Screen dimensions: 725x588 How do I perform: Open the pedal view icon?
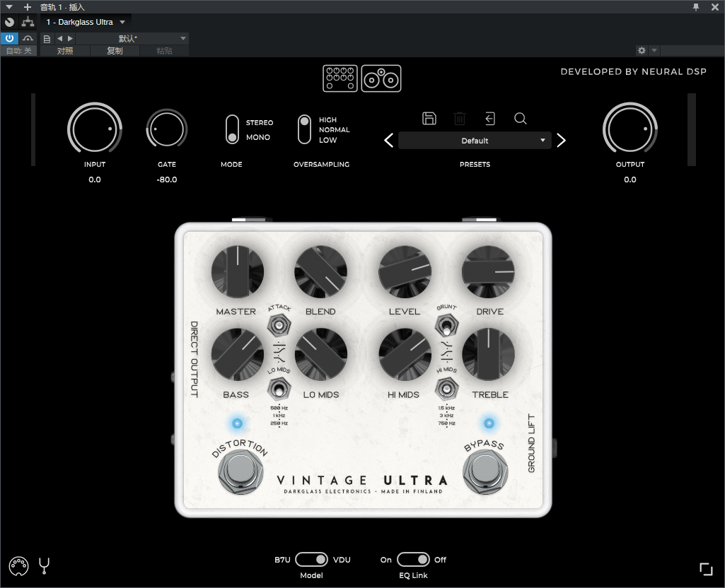click(x=340, y=78)
